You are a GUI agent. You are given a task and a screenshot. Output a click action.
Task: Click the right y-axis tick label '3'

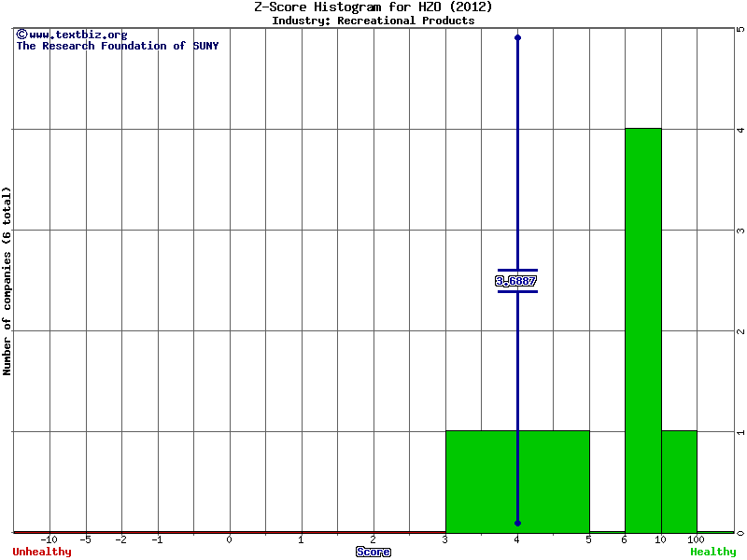pos(740,231)
